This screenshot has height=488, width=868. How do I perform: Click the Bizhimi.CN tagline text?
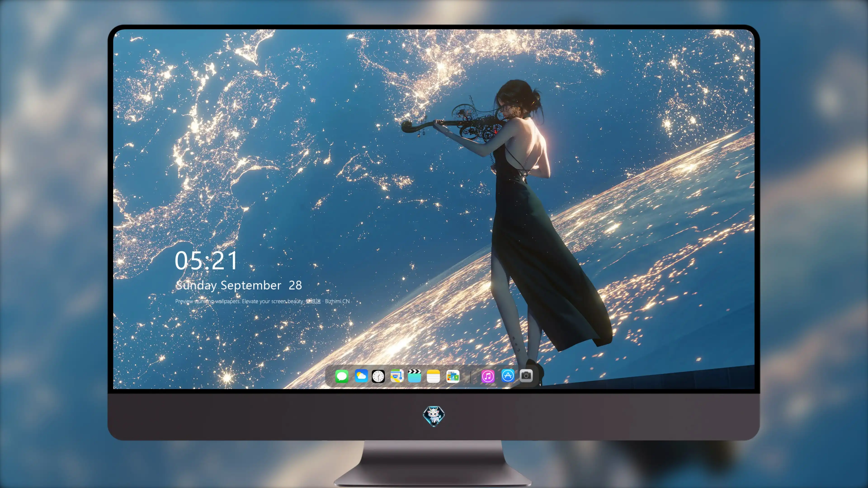(x=262, y=301)
